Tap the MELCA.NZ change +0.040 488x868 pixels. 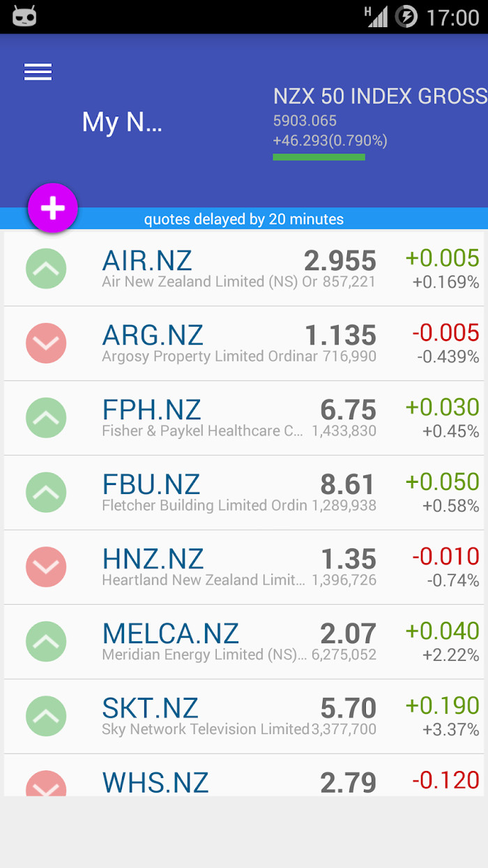pyautogui.click(x=442, y=631)
